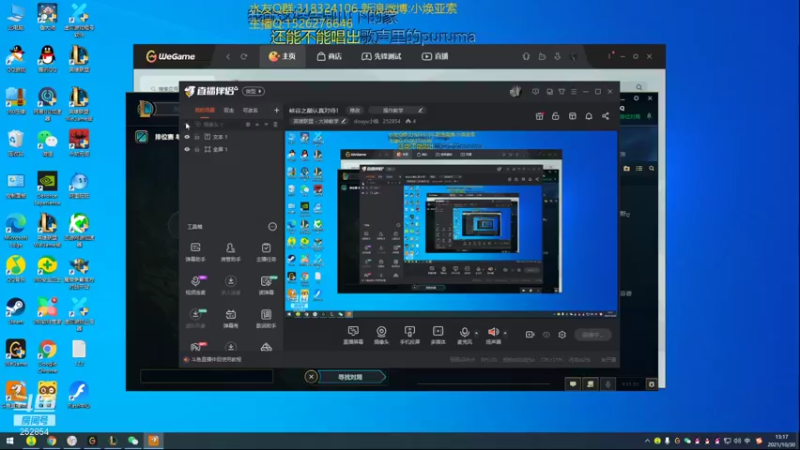The height and width of the screenshot is (450, 800).
Task: Select the third scene tab in streaming app
Action: tap(250, 110)
